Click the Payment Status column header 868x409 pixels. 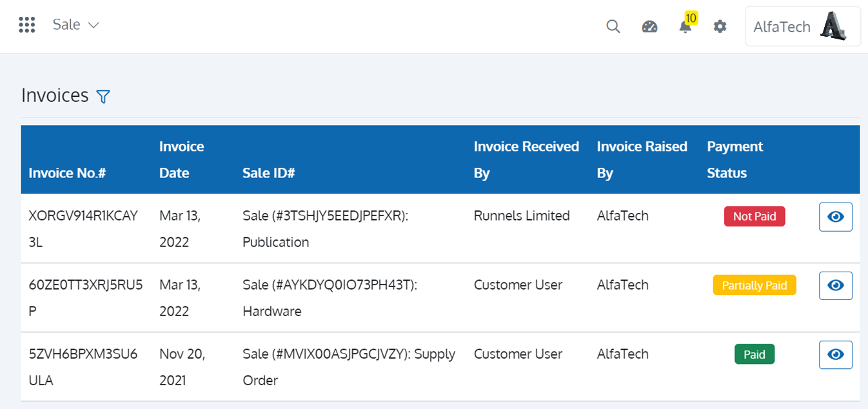pyautogui.click(x=735, y=160)
